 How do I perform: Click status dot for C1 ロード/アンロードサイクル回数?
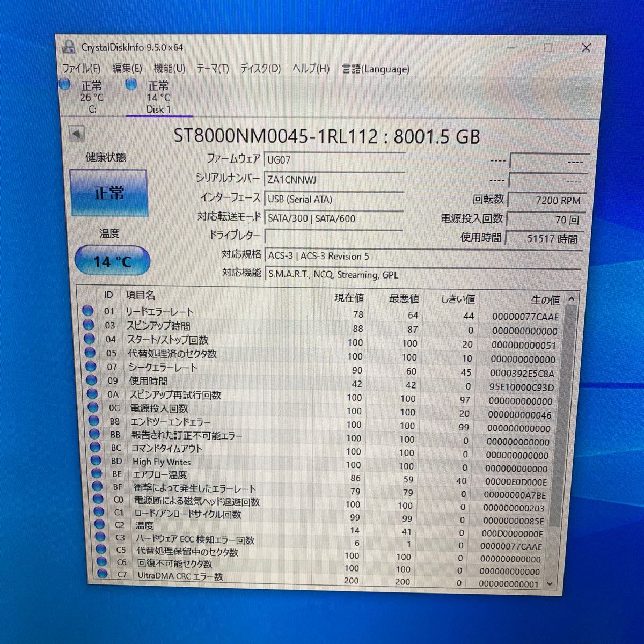[x=99, y=512]
